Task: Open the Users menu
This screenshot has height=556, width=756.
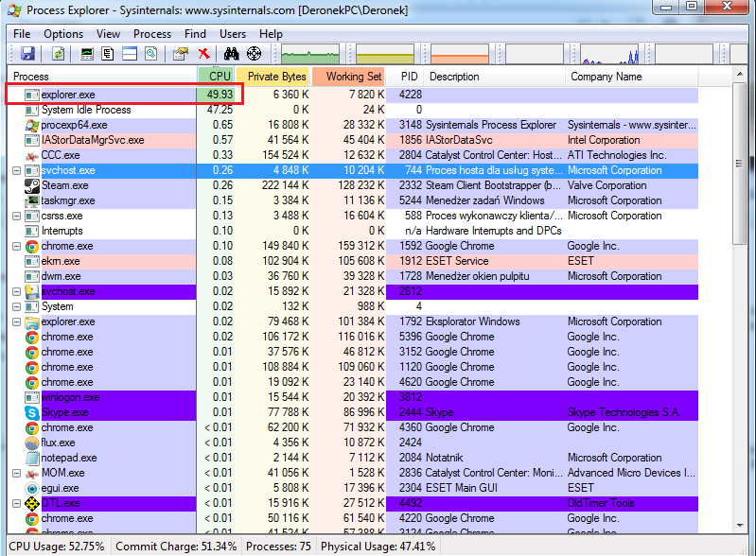Action: (233, 34)
